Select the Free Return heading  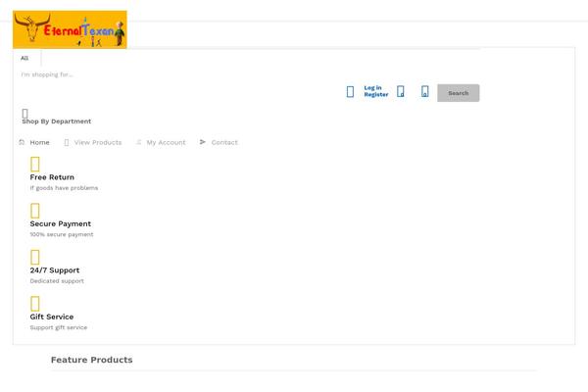pyautogui.click(x=52, y=177)
